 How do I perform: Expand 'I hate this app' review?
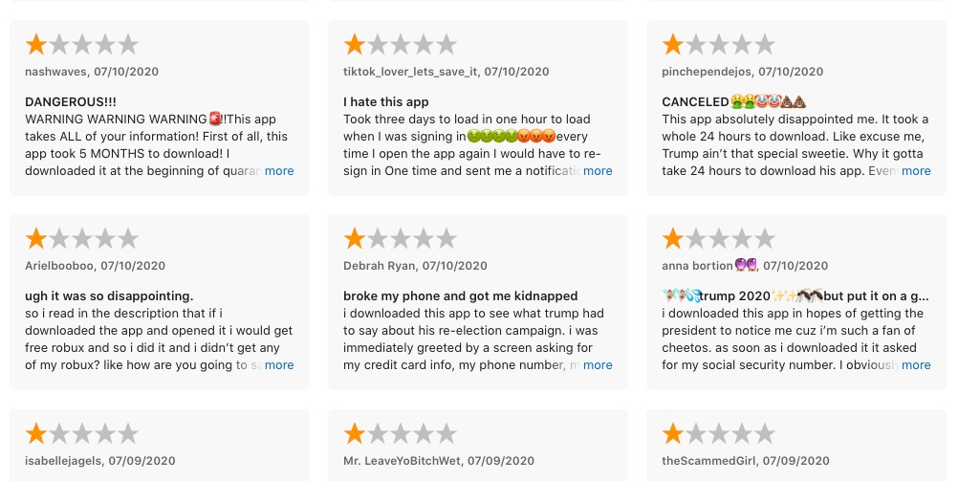pyautogui.click(x=598, y=171)
